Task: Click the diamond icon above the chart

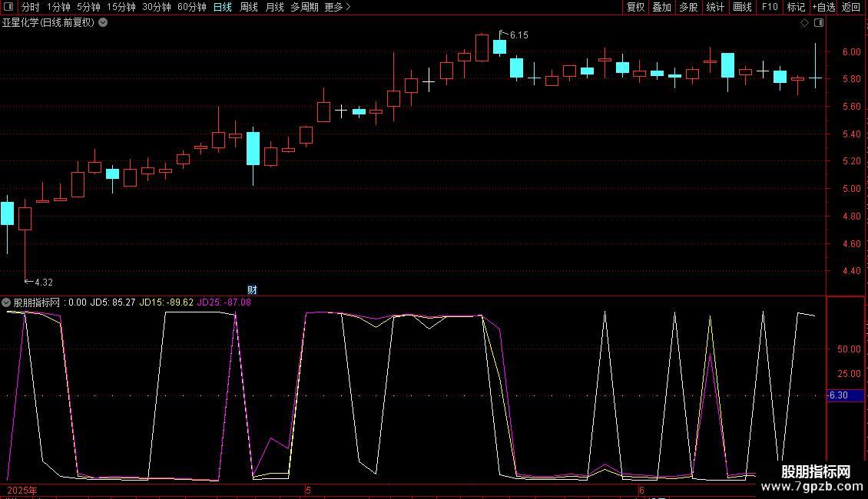Action: coord(805,23)
